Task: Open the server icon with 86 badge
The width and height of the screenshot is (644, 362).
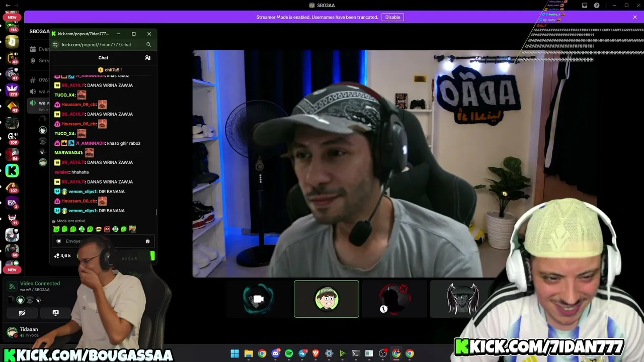Action: (x=12, y=154)
